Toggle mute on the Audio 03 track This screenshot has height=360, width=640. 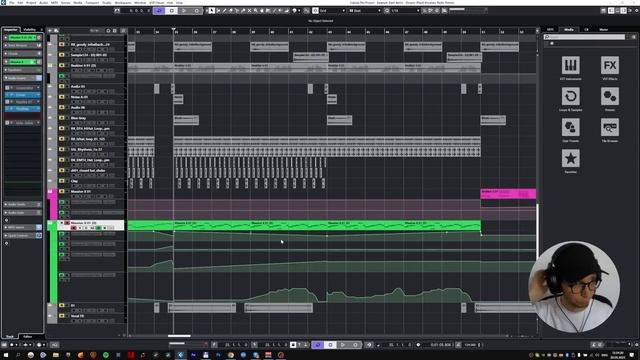62,86
